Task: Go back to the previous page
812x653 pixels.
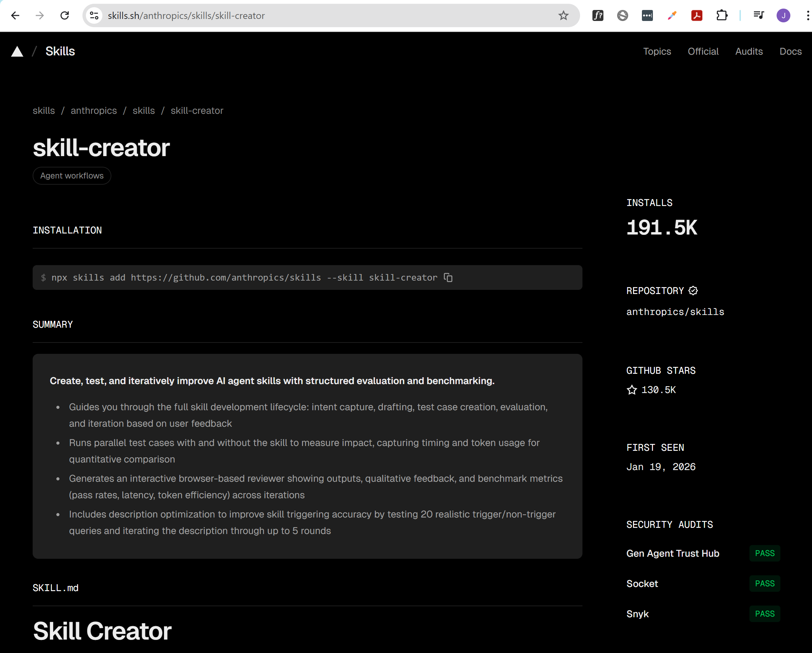Action: click(x=15, y=15)
